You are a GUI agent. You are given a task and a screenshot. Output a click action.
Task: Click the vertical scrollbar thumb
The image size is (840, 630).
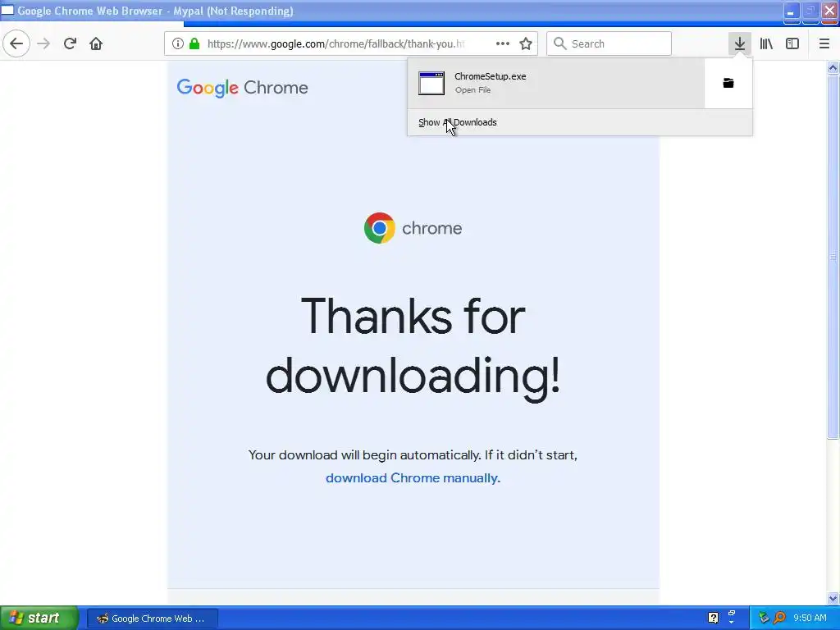[x=833, y=257]
